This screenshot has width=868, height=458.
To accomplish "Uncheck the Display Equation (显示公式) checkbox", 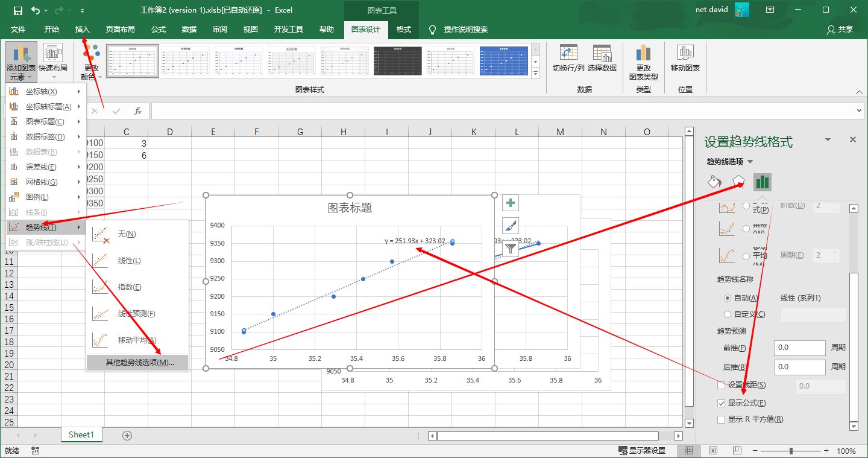I will click(722, 403).
